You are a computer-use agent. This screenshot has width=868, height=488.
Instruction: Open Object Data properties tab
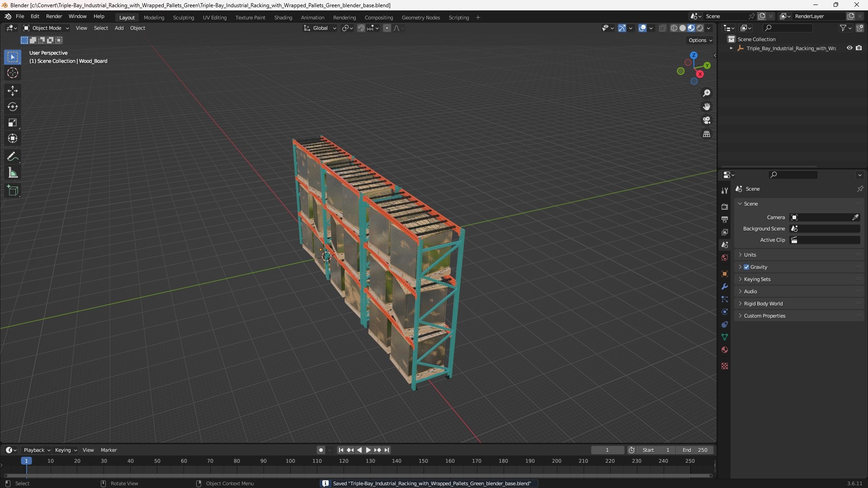point(725,337)
